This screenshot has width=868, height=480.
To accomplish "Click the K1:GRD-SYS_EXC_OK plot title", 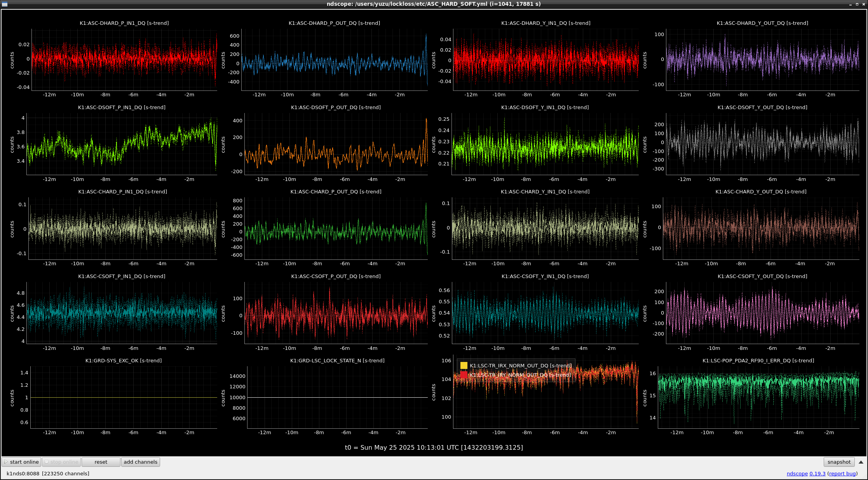I will (x=124, y=361).
